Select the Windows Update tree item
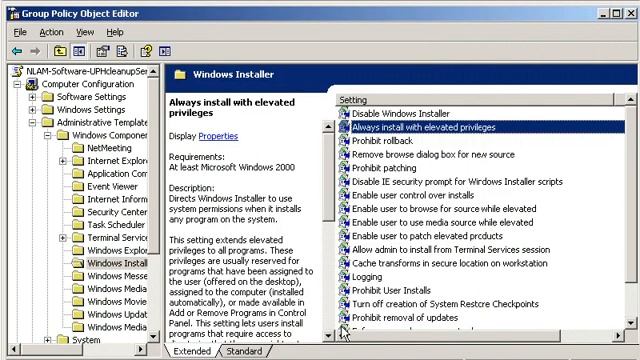This screenshot has height=360, width=640. pos(117,314)
